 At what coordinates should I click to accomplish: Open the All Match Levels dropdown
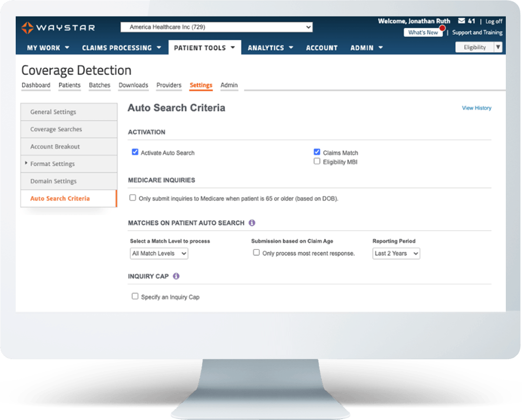point(158,253)
